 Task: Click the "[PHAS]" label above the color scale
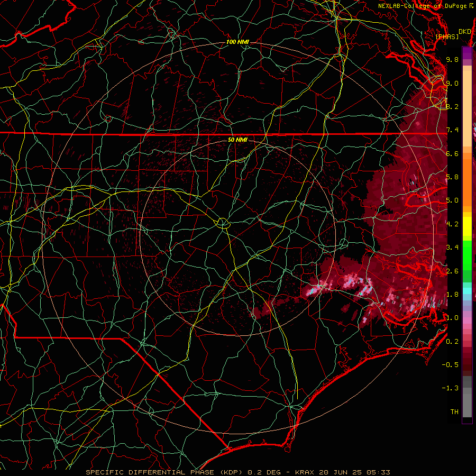[447, 37]
